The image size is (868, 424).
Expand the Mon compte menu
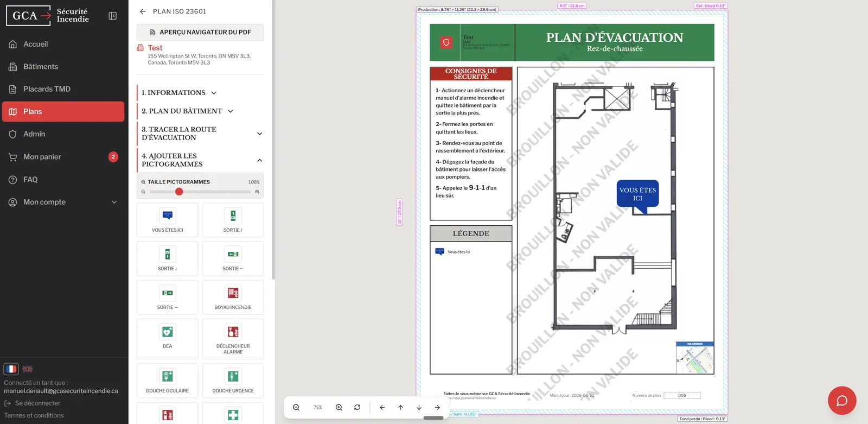63,202
